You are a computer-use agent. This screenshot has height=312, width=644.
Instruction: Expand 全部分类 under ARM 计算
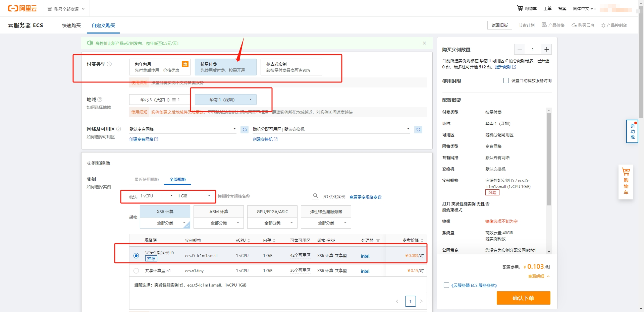(219, 223)
